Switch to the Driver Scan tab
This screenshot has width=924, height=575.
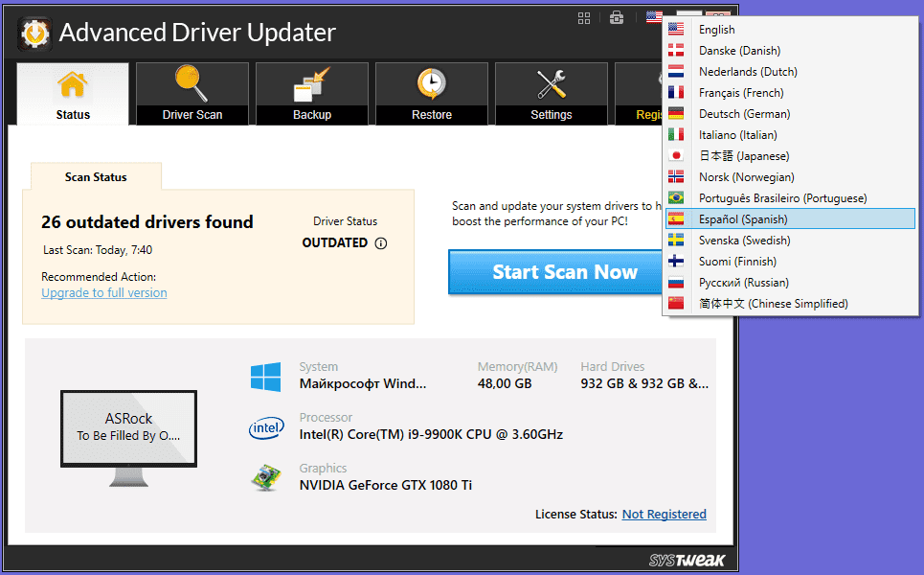pyautogui.click(x=192, y=94)
